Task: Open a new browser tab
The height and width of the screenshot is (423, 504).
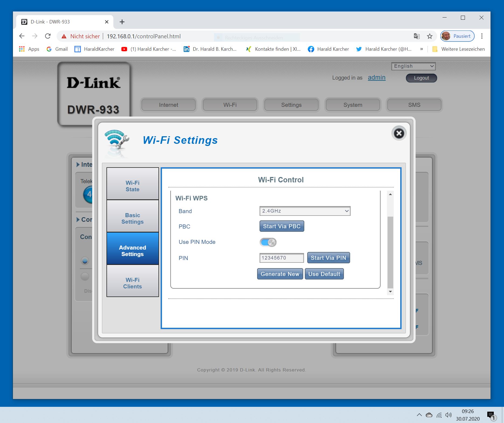Action: (x=122, y=22)
